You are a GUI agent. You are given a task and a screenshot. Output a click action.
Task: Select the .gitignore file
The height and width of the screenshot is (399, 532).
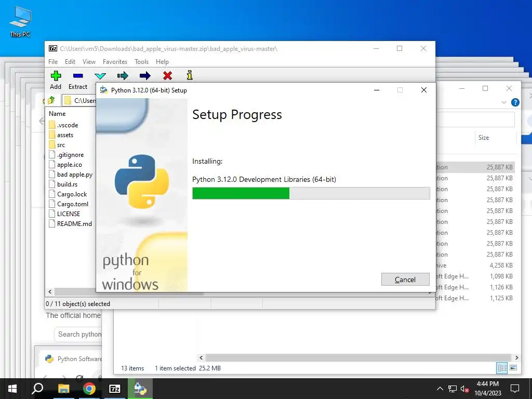66,155
